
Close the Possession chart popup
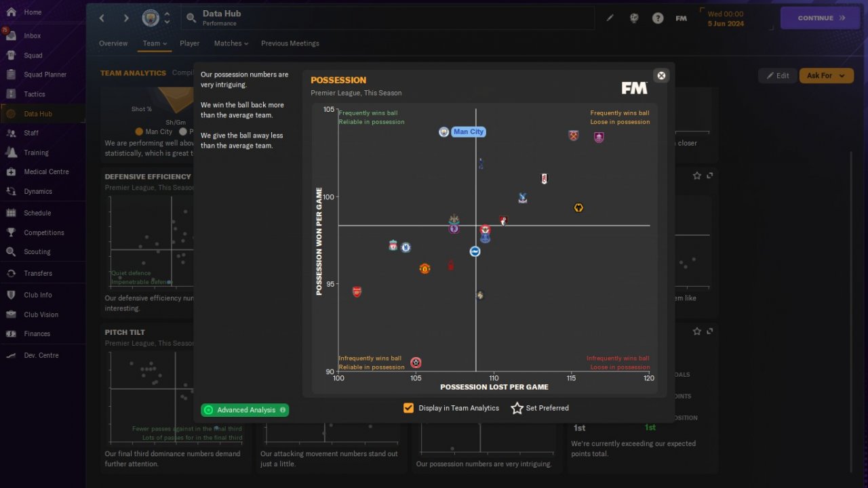pyautogui.click(x=661, y=75)
